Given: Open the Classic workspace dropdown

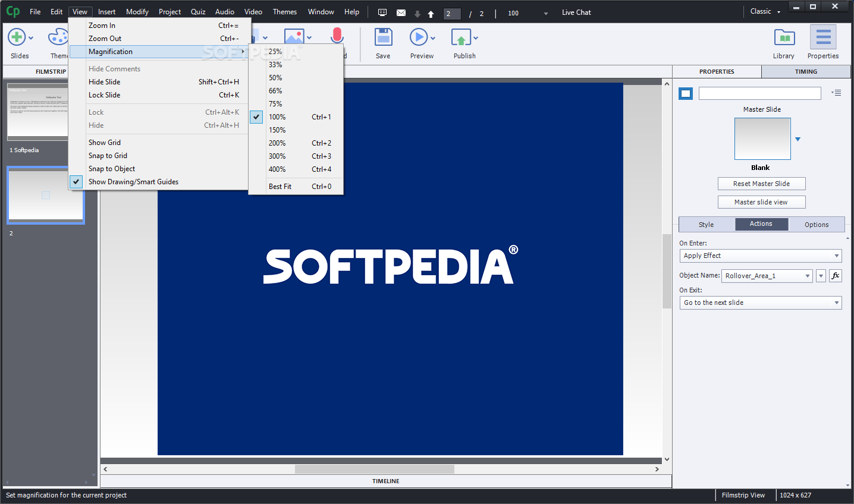Looking at the screenshot, I should click(x=765, y=11).
